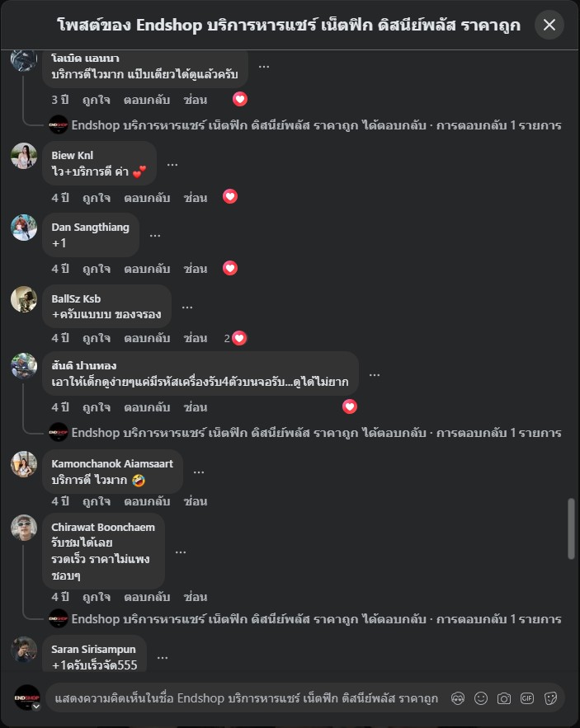Screen dimensions: 580x728
Task: Open the GIF picker in comment box
Action: [527, 698]
